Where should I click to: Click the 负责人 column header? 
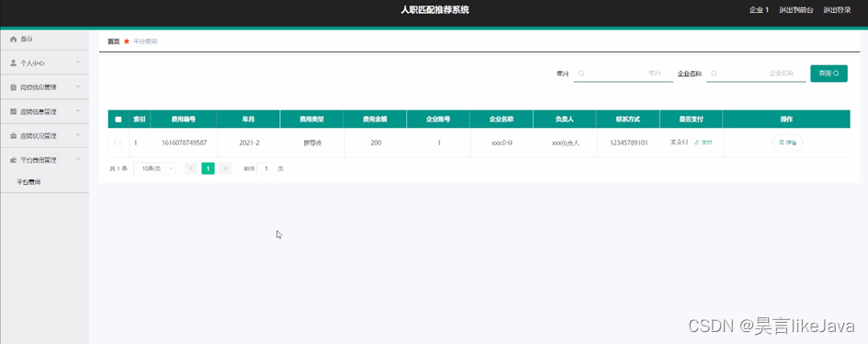[565, 119]
